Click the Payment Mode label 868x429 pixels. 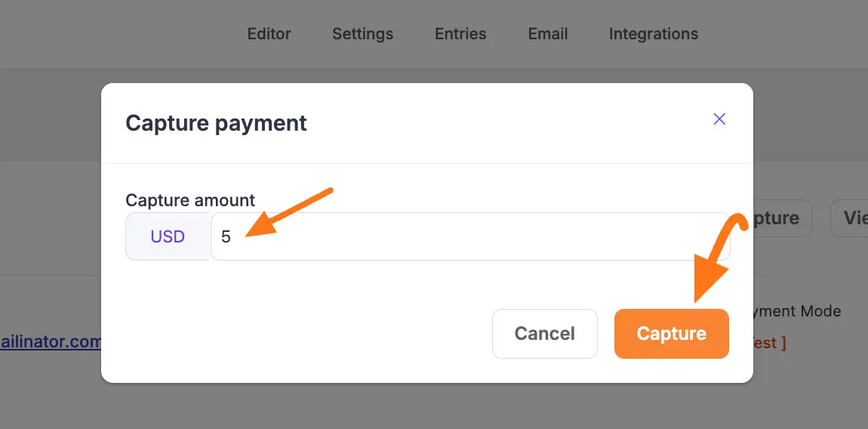(797, 310)
